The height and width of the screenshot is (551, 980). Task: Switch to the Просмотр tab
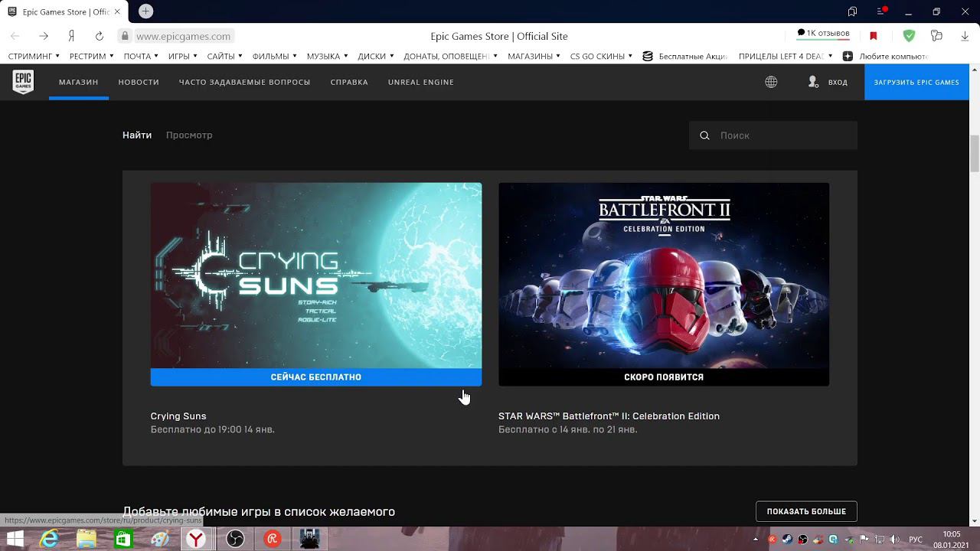tap(189, 135)
